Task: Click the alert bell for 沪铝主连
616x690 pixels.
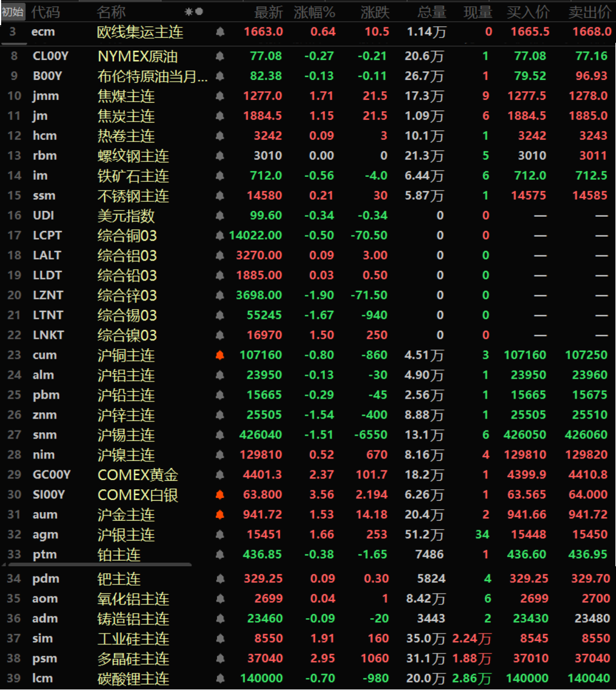Action: 220,376
